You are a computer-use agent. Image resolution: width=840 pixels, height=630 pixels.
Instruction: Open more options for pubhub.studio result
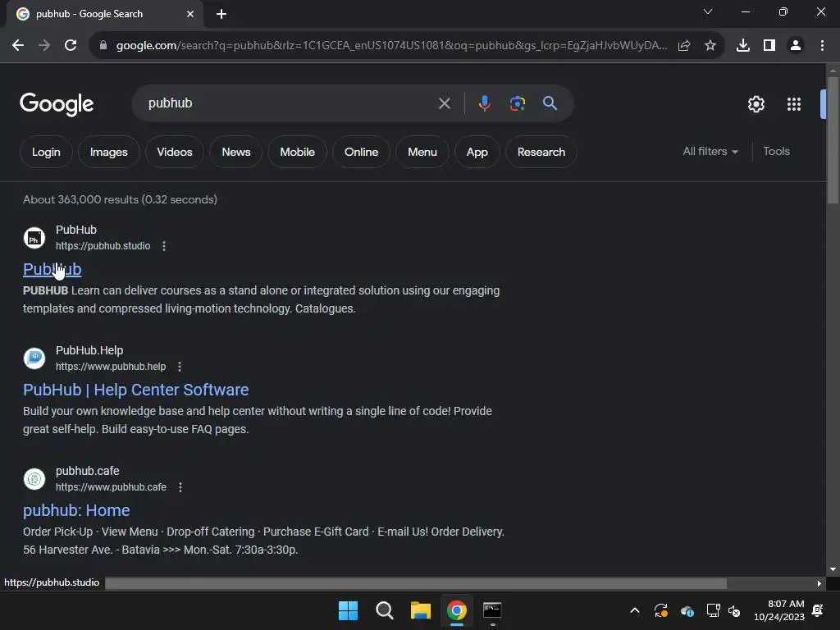click(x=164, y=246)
